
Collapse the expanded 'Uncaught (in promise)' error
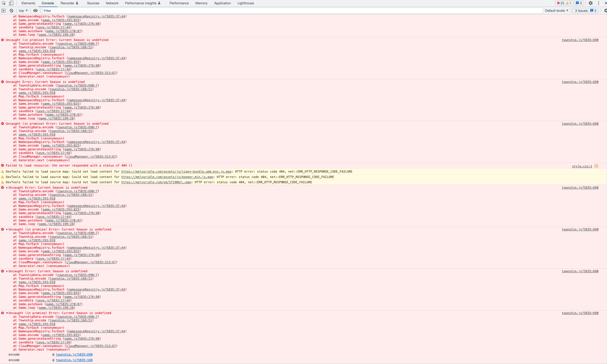pyautogui.click(x=7, y=313)
